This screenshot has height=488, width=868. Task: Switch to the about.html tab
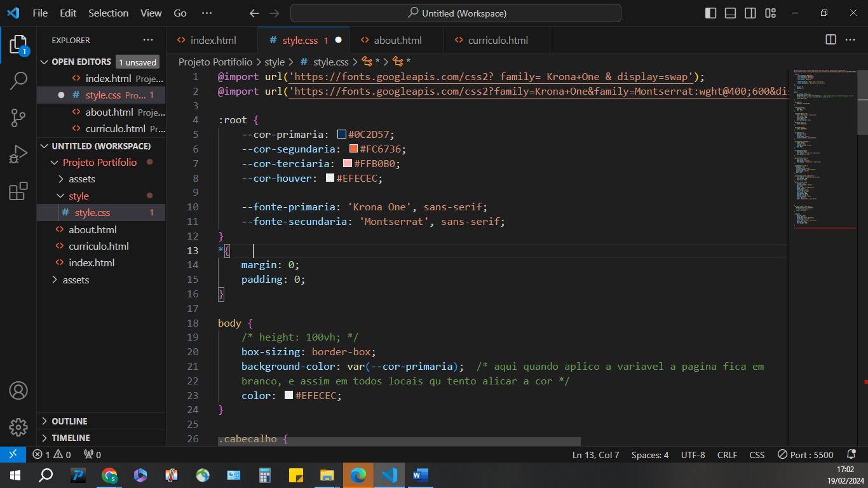tap(397, 40)
